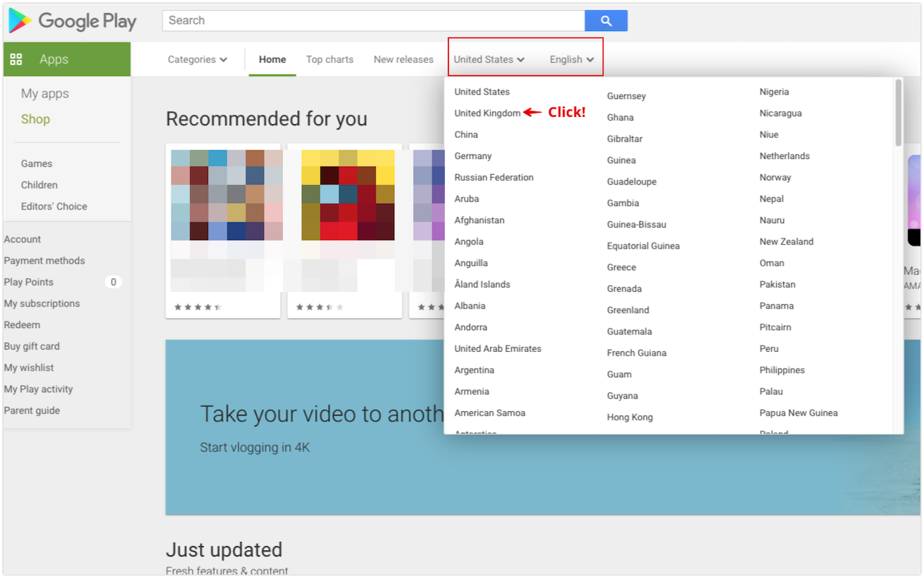
Task: Click the blue search magnifier button
Action: pos(606,21)
